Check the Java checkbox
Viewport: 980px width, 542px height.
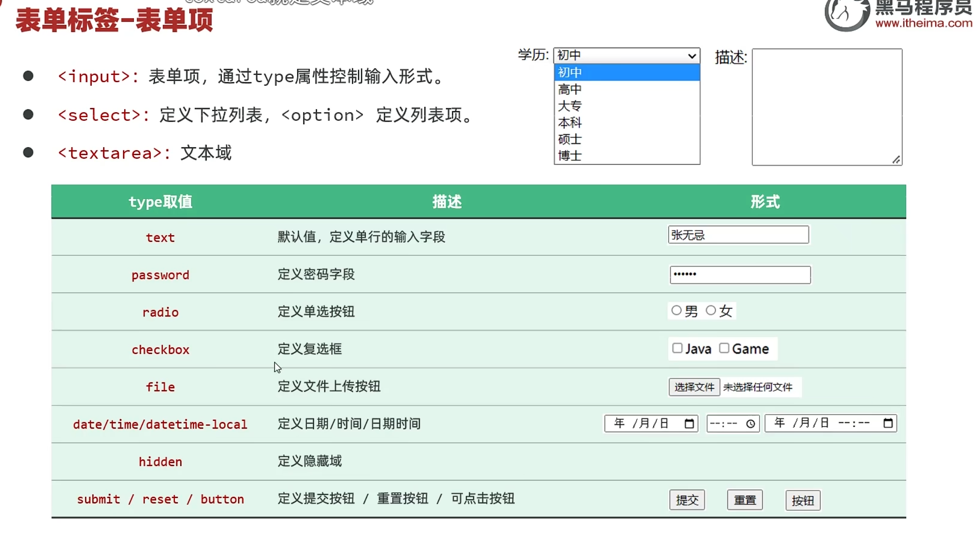click(677, 348)
